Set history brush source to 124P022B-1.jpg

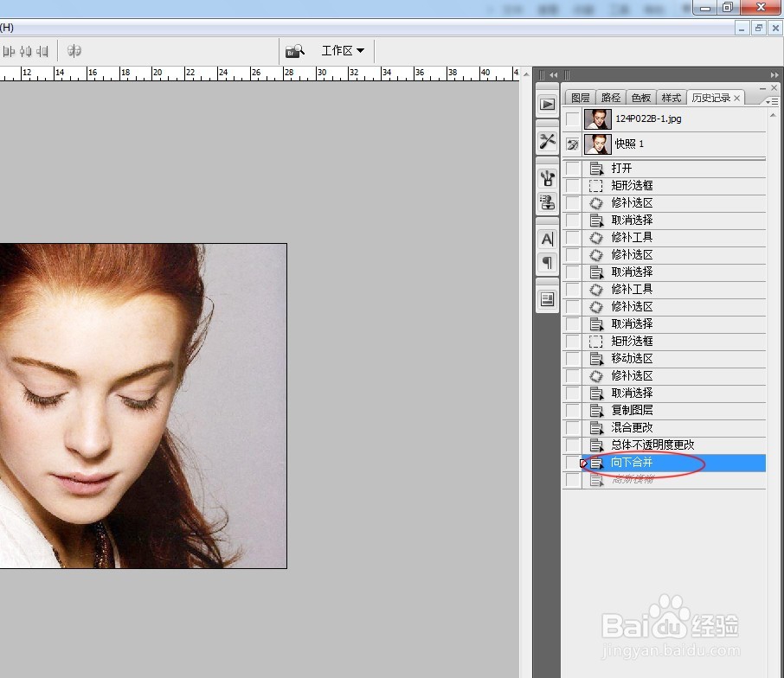[572, 118]
